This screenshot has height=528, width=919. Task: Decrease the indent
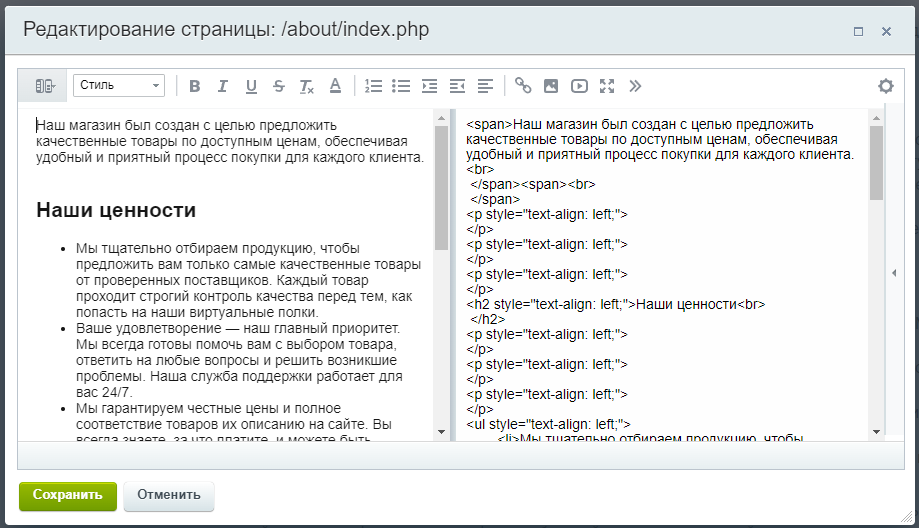tap(457, 86)
